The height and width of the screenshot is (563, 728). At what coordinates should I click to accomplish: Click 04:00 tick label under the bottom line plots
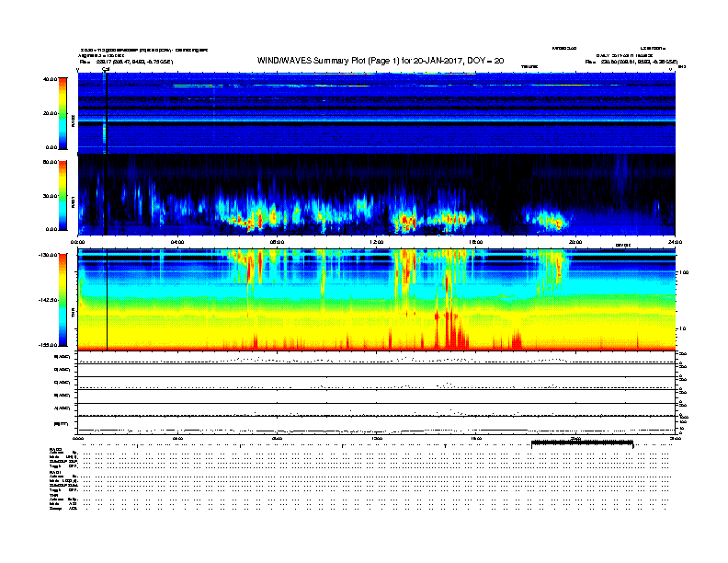pos(177,438)
